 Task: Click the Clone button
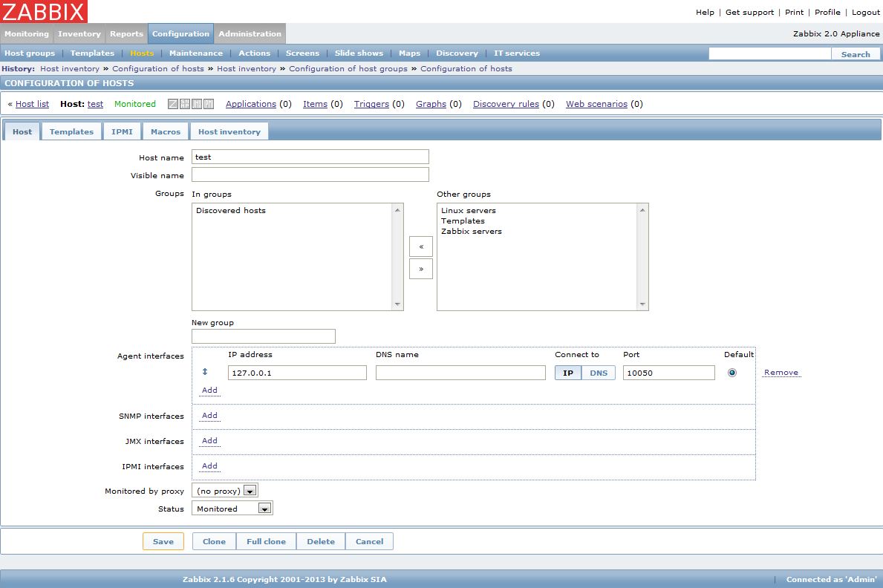click(214, 541)
